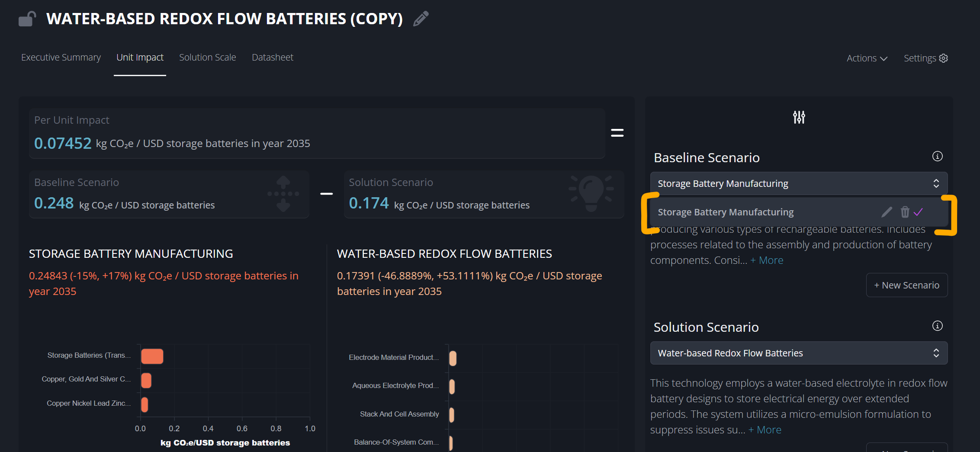Click New Scenario button under Baseline Scenario

tap(907, 285)
